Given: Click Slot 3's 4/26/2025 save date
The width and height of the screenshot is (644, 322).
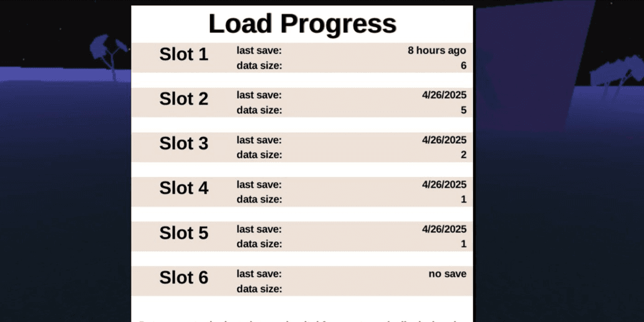Looking at the screenshot, I should point(444,140).
